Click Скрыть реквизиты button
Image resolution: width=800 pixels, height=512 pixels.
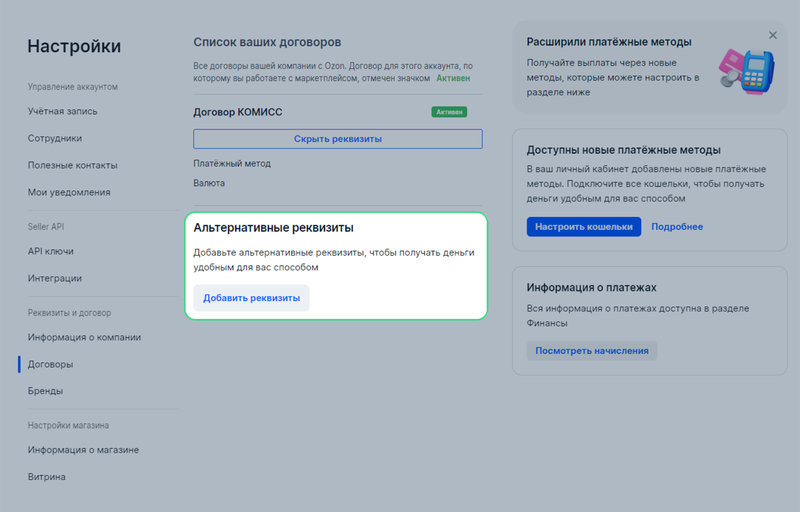point(338,139)
